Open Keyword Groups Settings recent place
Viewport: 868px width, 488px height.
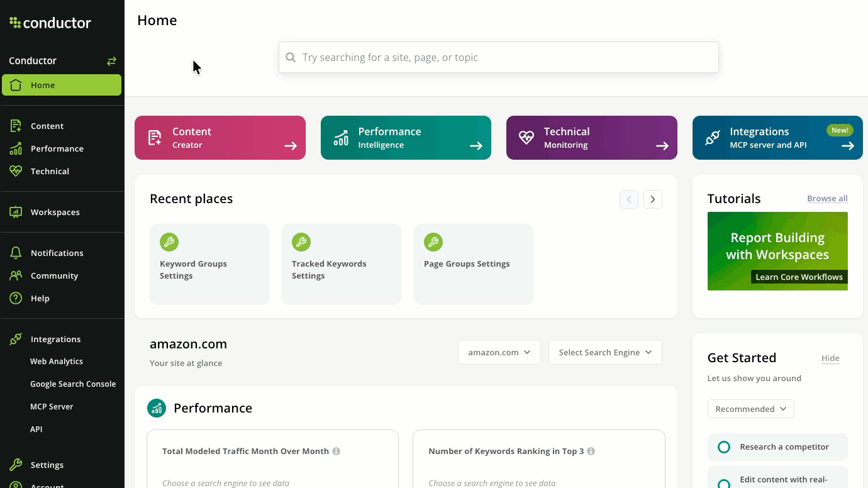click(209, 264)
